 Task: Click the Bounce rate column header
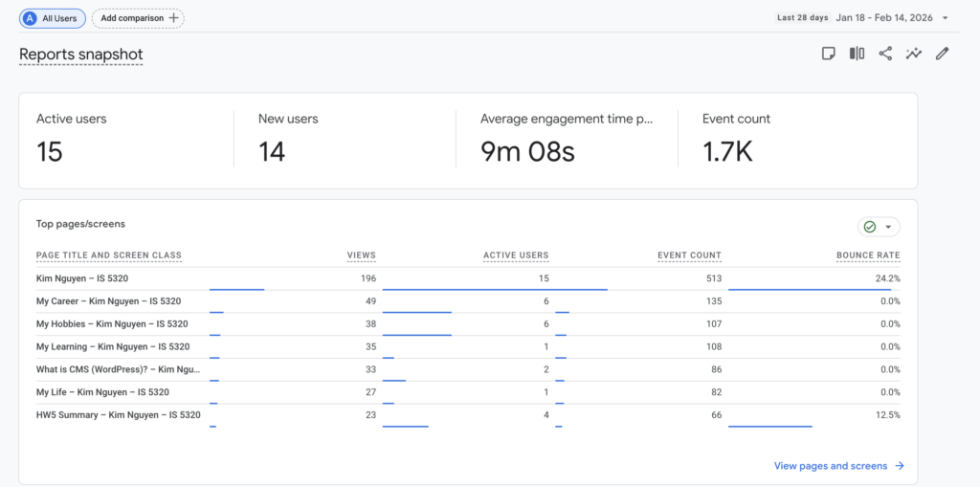point(868,255)
